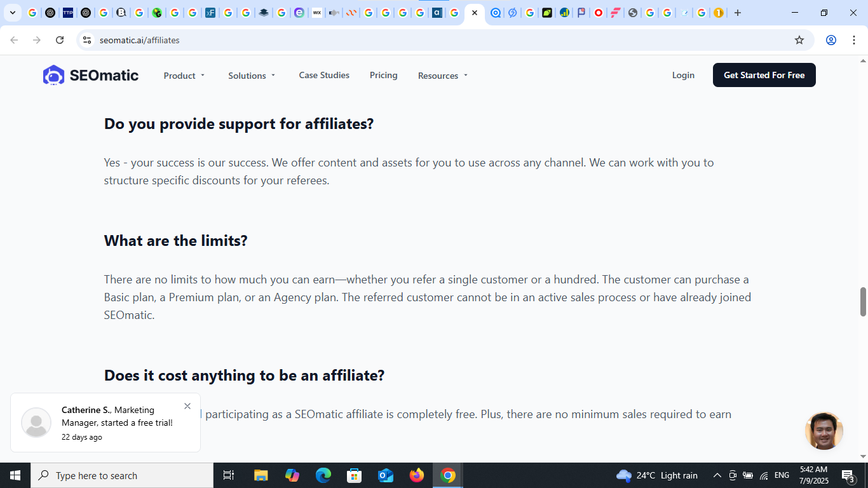This screenshot has height=488, width=868.
Task: Switch to the red circle favicon tab
Action: (599, 13)
